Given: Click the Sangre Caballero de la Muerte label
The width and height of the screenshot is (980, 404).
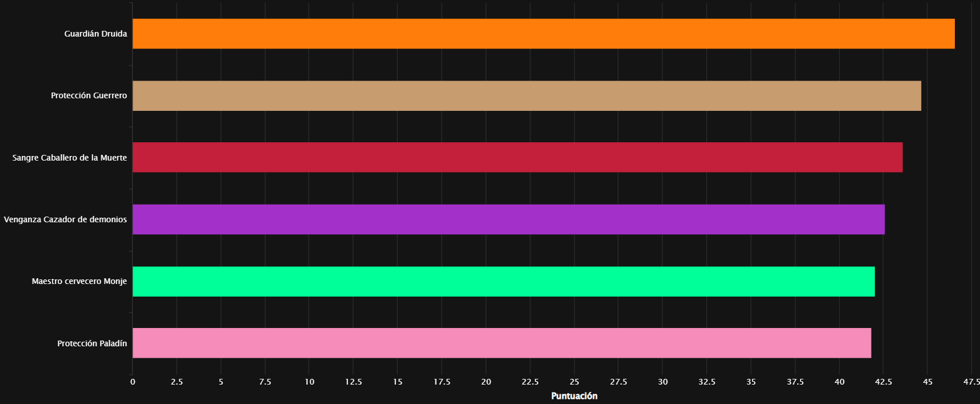Looking at the screenshot, I should (70, 158).
